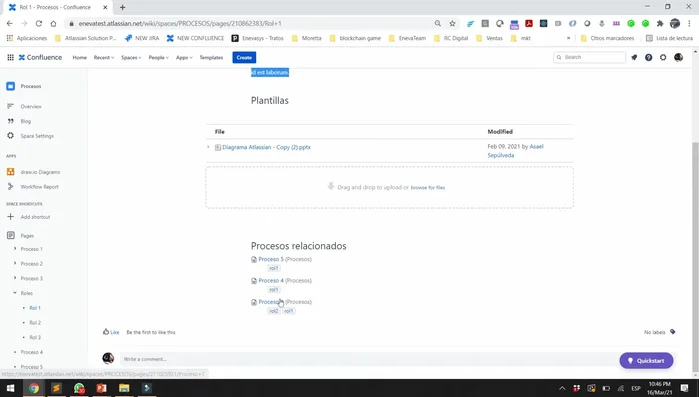The width and height of the screenshot is (699, 397).
Task: Open the Confluence app switcher grid
Action: (10, 57)
